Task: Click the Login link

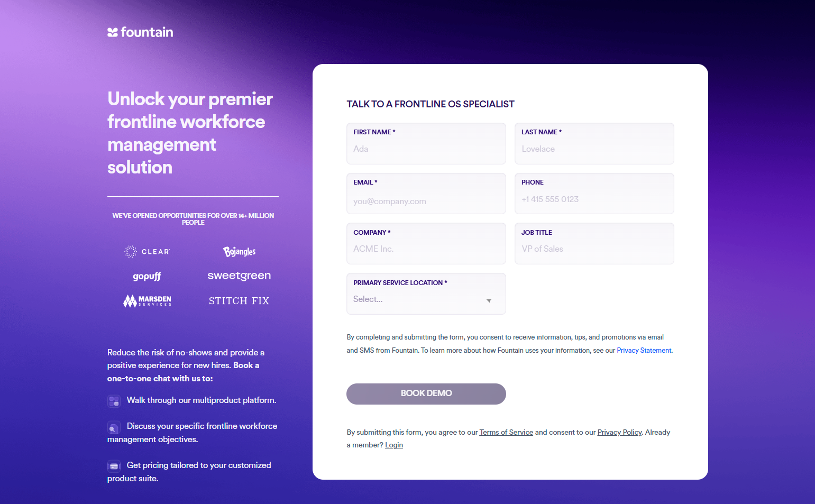Action: [394, 445]
